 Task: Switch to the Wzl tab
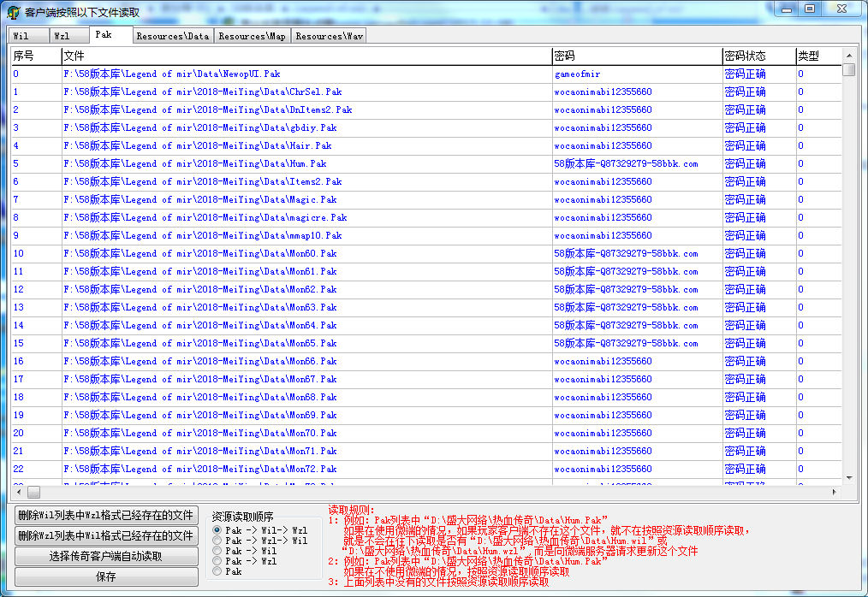coord(69,36)
